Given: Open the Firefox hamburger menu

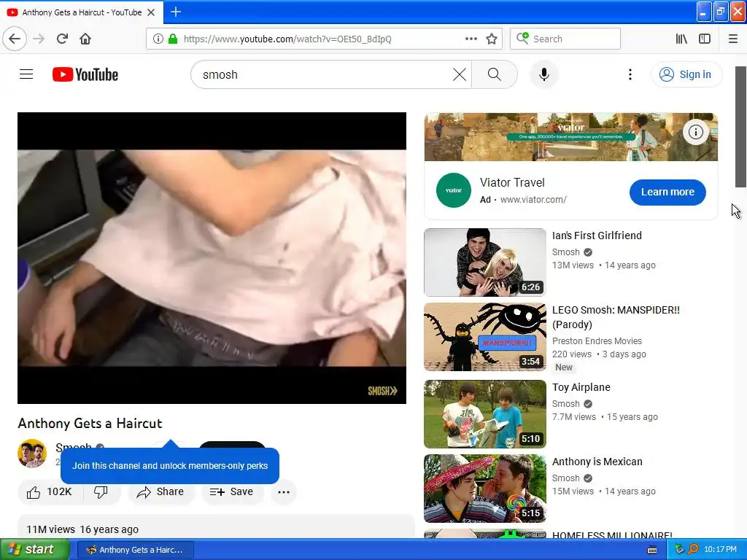Looking at the screenshot, I should tap(733, 39).
